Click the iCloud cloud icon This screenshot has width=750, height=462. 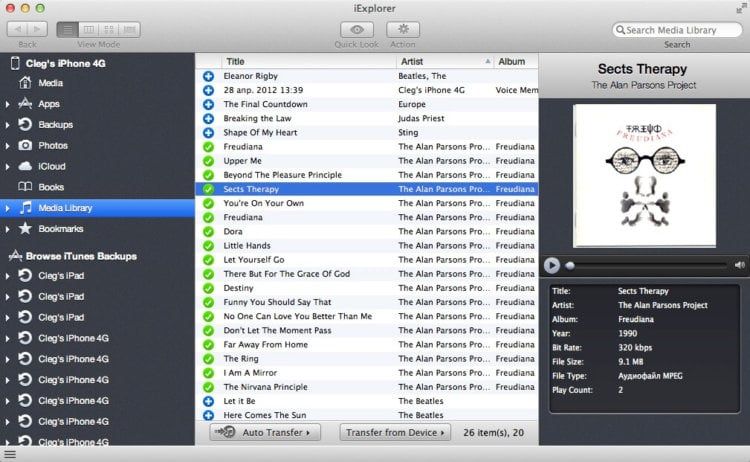(x=25, y=166)
